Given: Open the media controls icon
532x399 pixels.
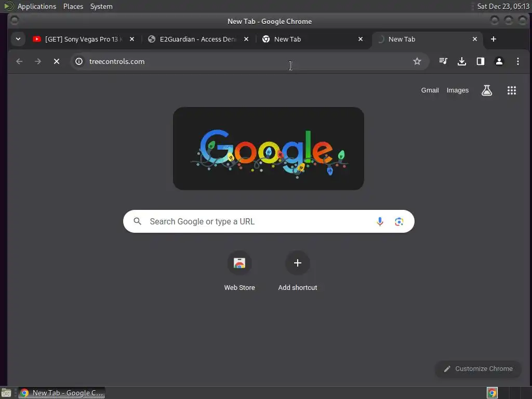Looking at the screenshot, I should click(443, 61).
